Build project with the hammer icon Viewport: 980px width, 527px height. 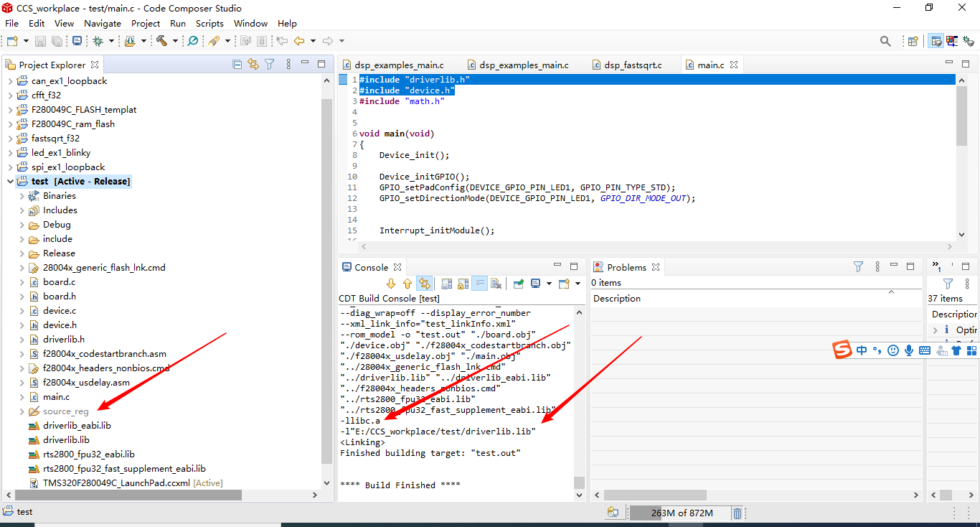coord(161,41)
